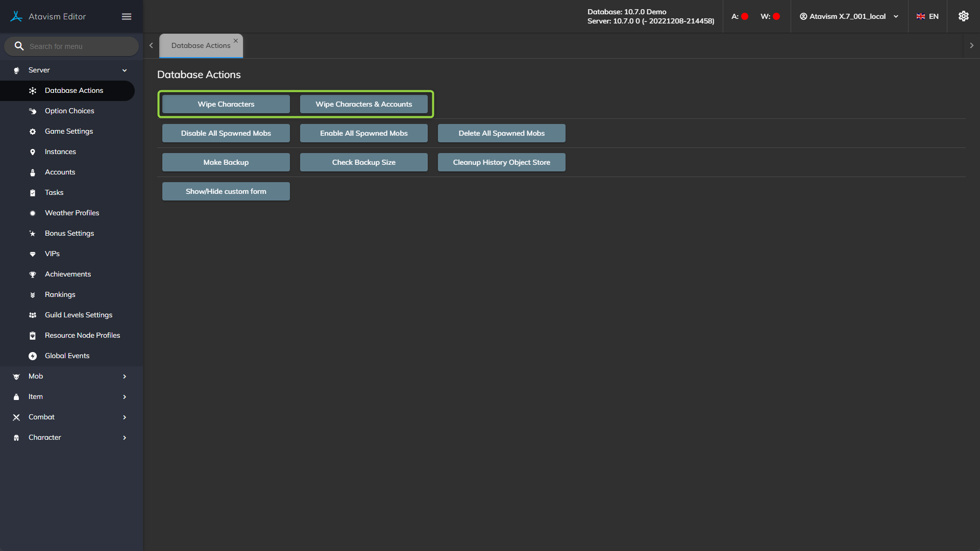Click the Make Backup button
The image size is (980, 551).
click(x=226, y=162)
